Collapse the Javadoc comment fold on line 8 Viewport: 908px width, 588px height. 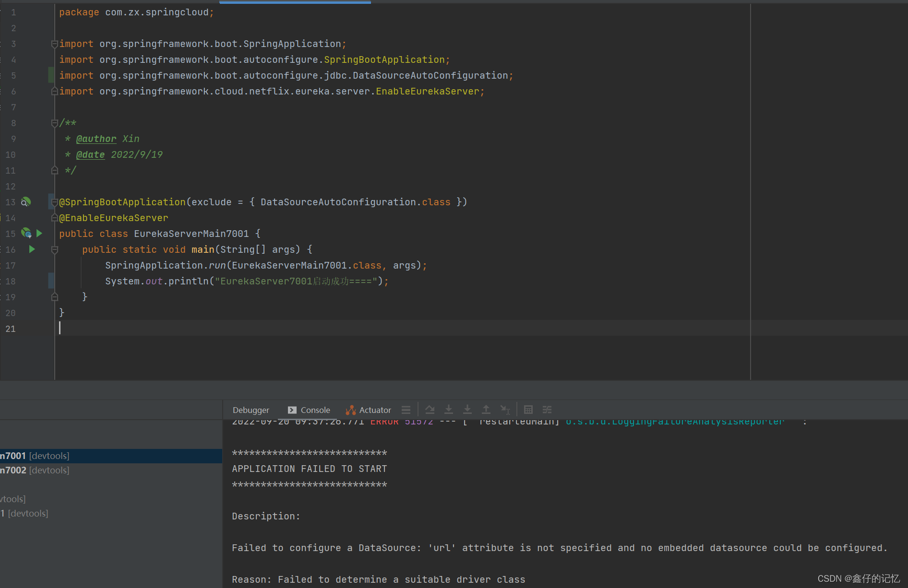click(x=55, y=123)
